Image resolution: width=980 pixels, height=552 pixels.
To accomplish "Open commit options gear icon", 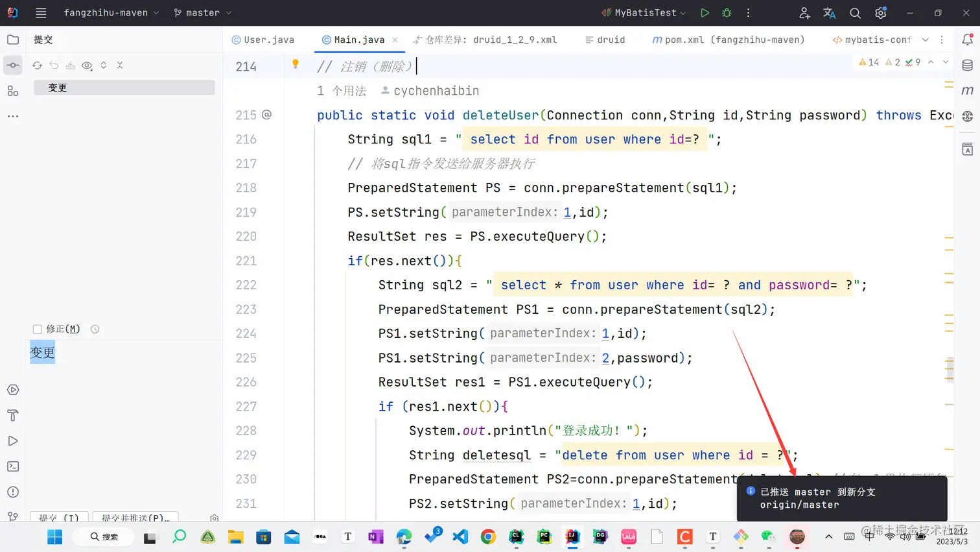I will 215,518.
